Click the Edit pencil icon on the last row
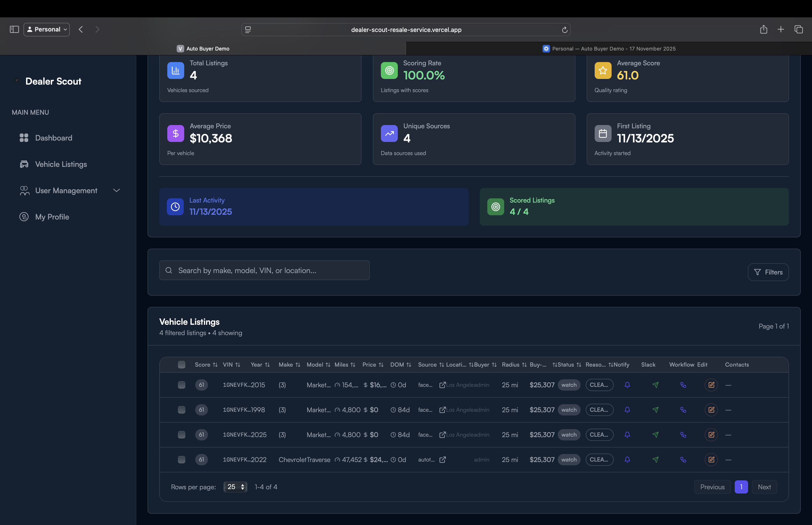812x525 pixels. pyautogui.click(x=711, y=459)
